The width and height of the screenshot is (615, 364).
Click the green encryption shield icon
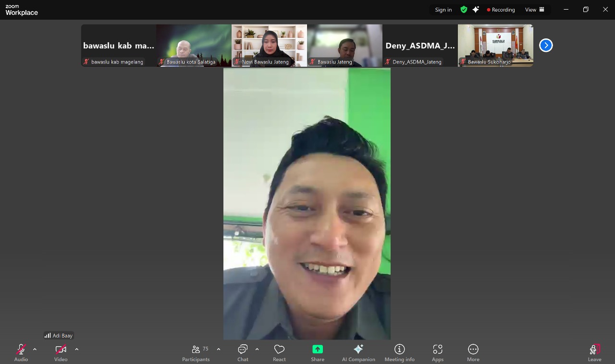click(464, 10)
